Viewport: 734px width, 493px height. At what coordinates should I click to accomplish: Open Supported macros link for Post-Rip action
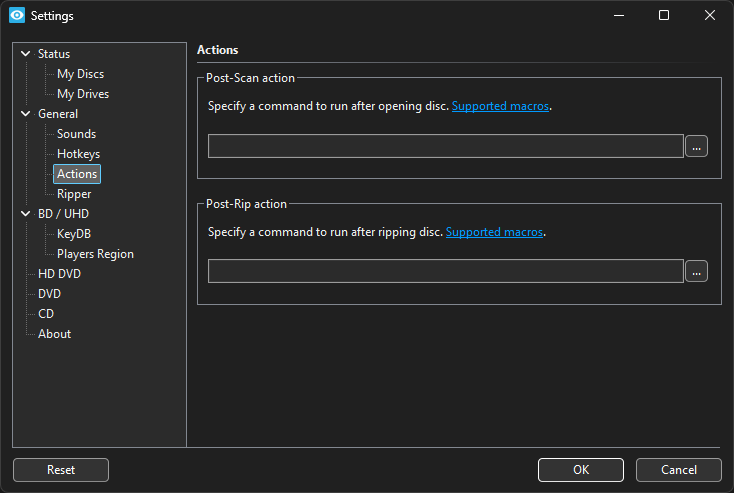(494, 232)
